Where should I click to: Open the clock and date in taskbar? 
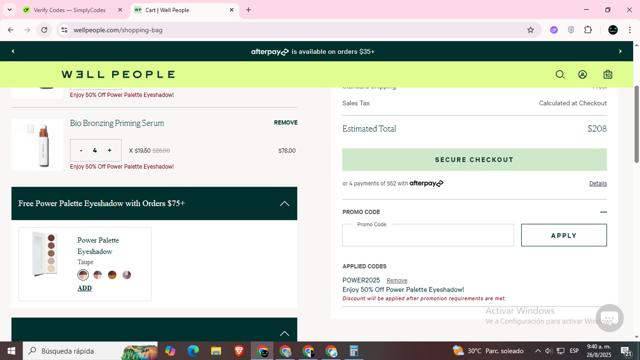click(x=599, y=351)
